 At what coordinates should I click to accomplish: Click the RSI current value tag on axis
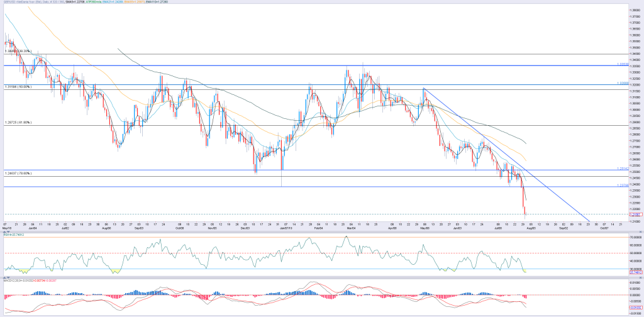click(635, 272)
